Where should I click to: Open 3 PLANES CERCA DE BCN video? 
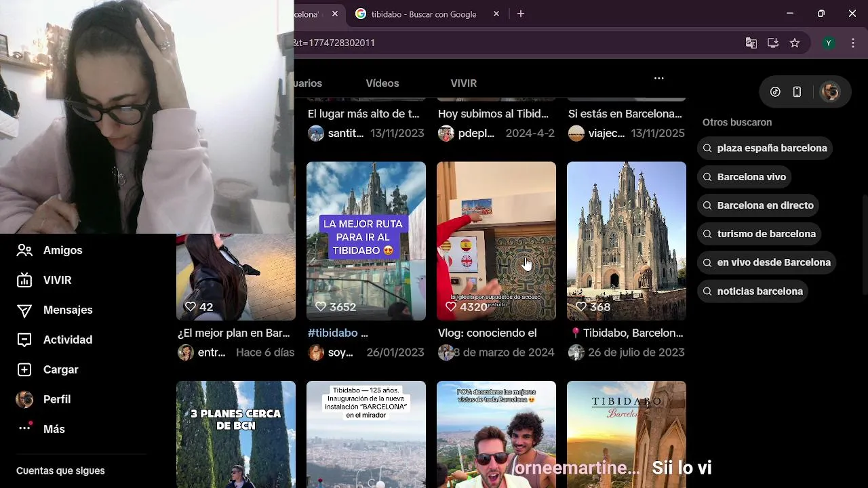pyautogui.click(x=236, y=434)
